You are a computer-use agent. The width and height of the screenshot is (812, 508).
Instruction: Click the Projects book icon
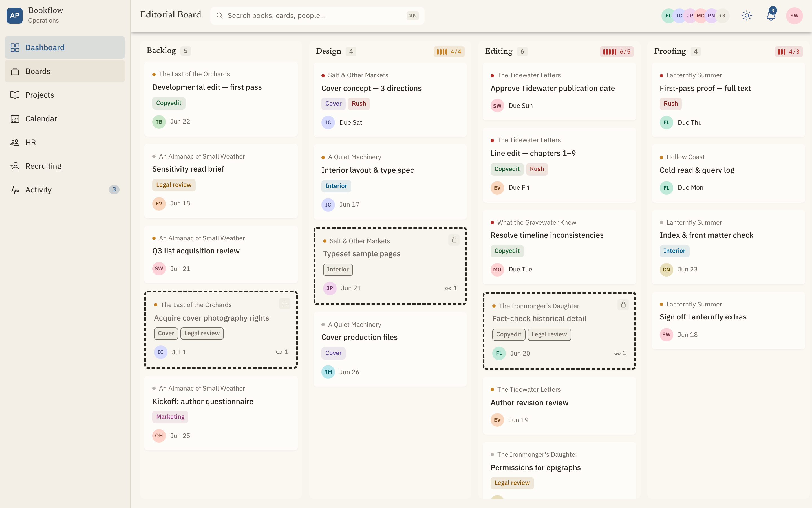[x=15, y=95]
